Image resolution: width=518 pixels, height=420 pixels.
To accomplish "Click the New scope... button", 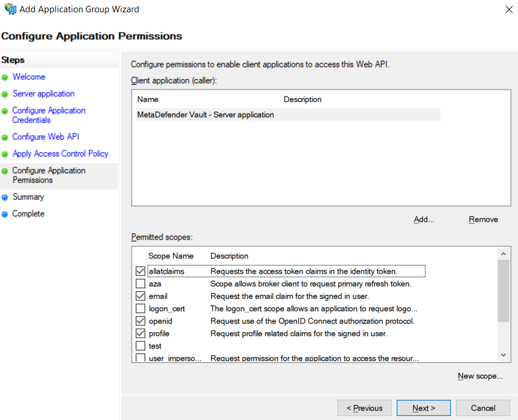I will pos(481,376).
